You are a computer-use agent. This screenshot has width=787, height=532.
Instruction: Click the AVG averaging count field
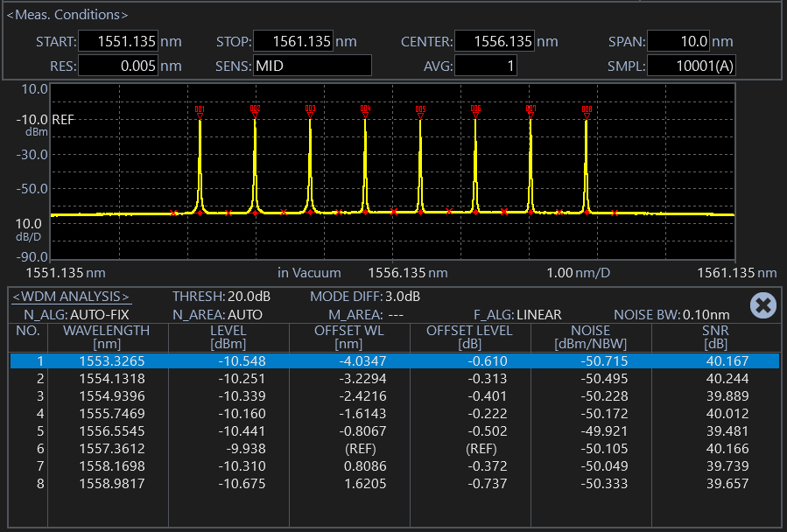pyautogui.click(x=485, y=66)
